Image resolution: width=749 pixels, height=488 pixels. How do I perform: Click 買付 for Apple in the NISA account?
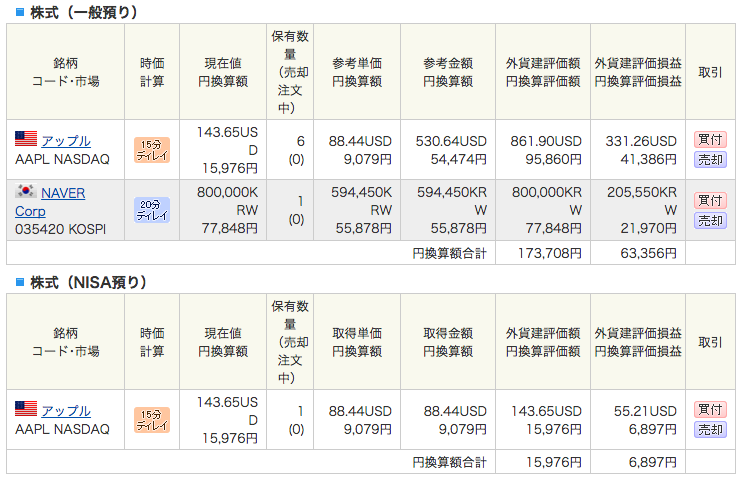pos(710,409)
